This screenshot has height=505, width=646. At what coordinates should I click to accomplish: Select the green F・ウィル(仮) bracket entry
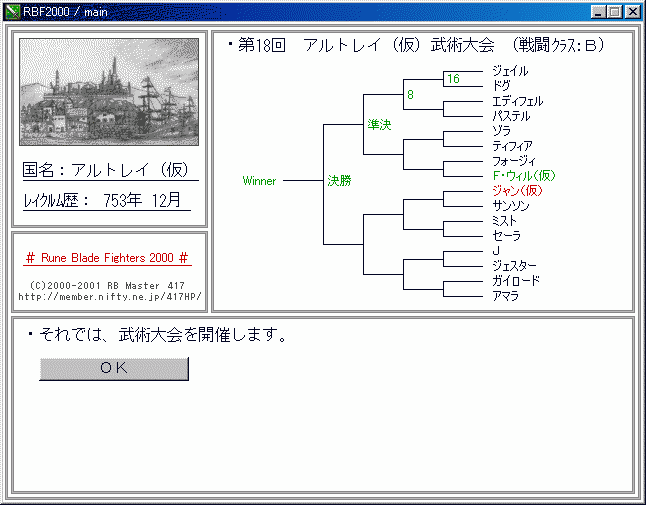[524, 175]
